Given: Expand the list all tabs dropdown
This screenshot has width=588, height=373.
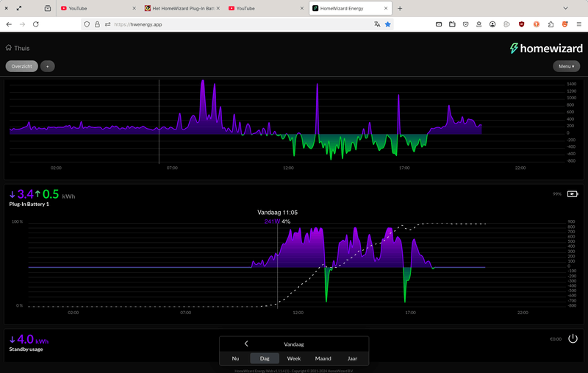Looking at the screenshot, I should [x=565, y=8].
